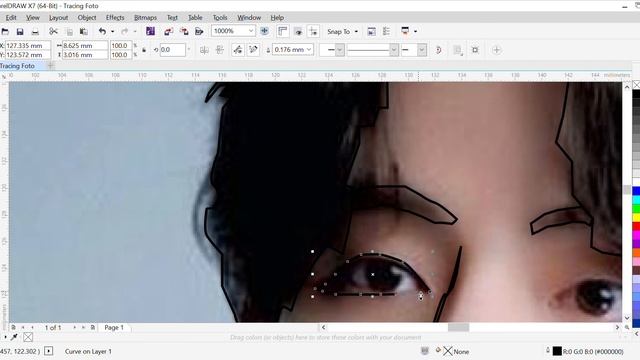640x360 pixels.
Task: Open the Text menu
Action: pos(172,18)
